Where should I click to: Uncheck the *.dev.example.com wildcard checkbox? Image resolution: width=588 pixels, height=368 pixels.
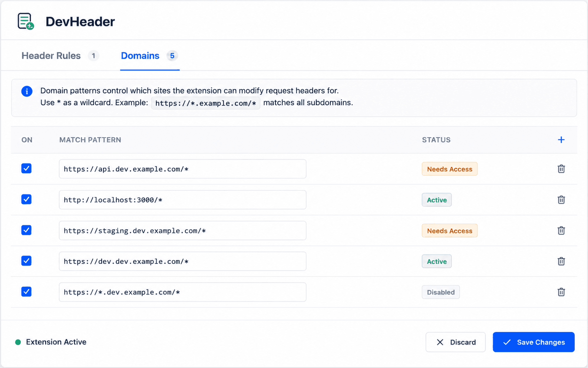(x=26, y=292)
